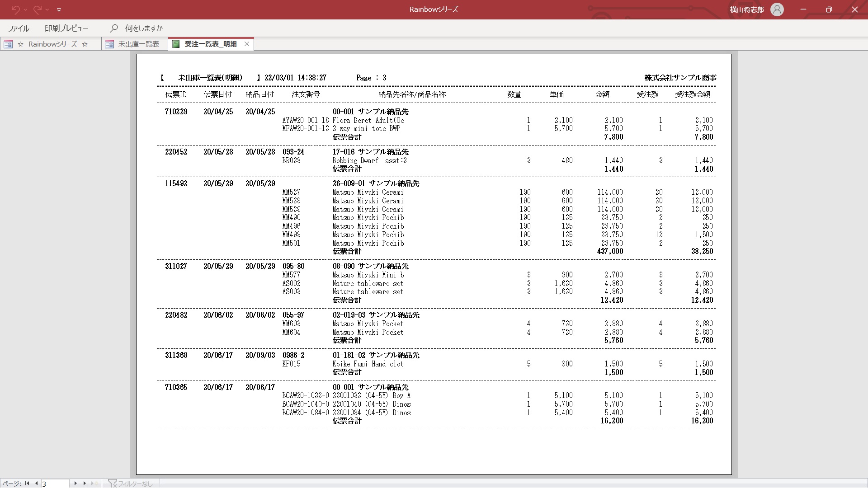Switch to the 未出庫一覧表 tab
Viewport: 868px width, 488px height.
[138, 44]
